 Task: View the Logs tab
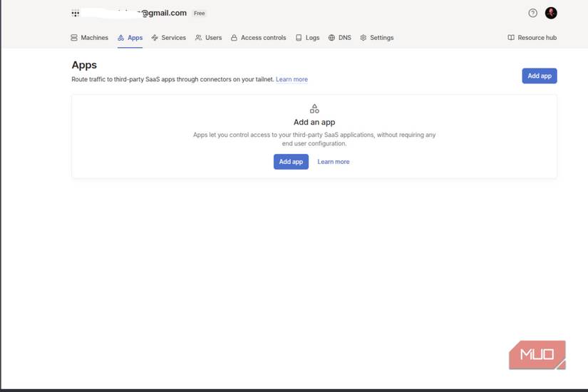(307, 38)
